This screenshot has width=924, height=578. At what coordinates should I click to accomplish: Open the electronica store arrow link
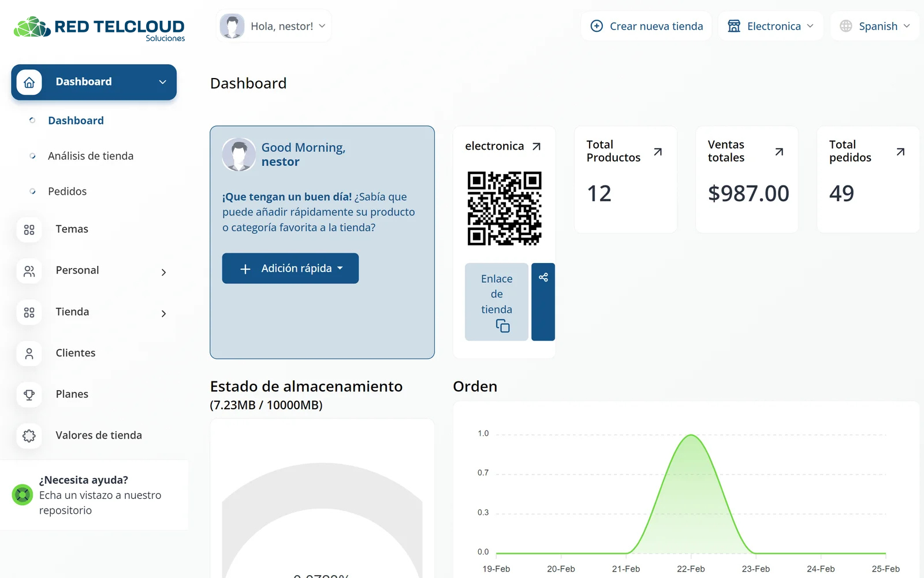[x=536, y=146]
